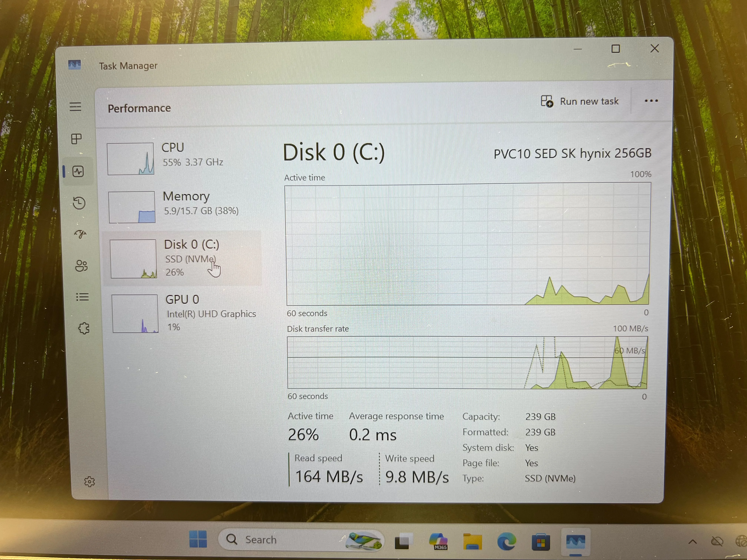Click the Active time graph area
747x560 pixels.
(x=468, y=244)
